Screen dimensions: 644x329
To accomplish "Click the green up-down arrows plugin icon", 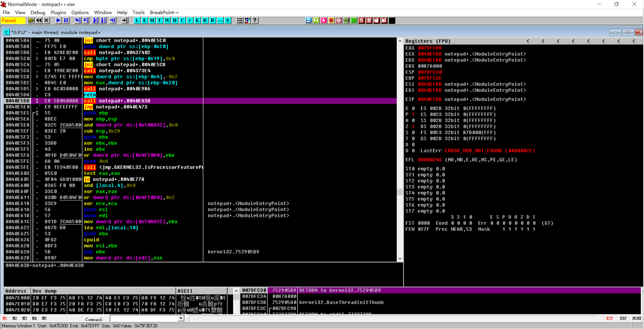I will (x=316, y=20).
